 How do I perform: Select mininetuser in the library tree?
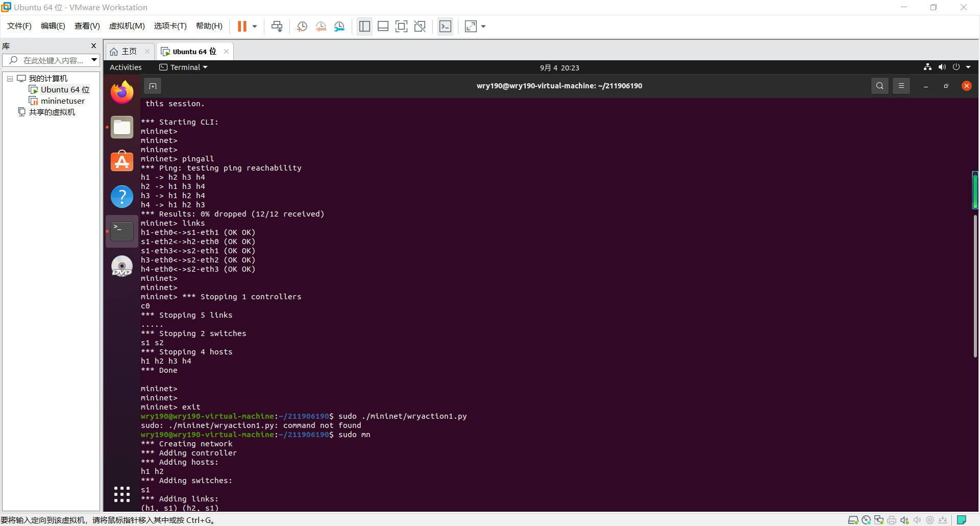coord(62,101)
